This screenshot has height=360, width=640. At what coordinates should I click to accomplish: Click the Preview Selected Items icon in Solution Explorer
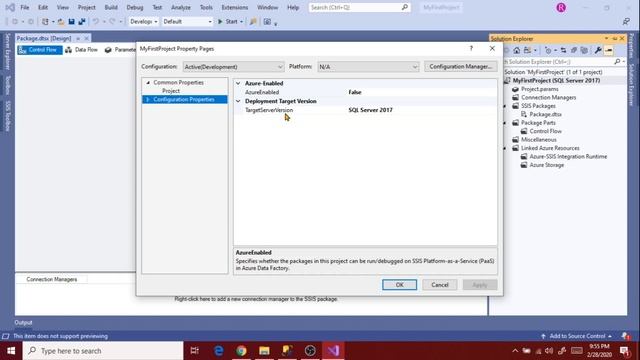(609, 50)
